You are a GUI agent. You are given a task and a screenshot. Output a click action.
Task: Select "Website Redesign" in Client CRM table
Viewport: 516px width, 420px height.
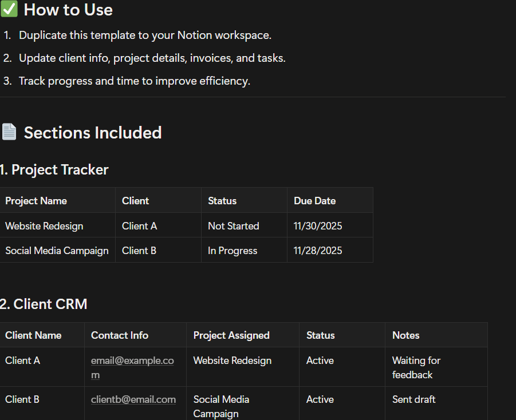[x=243, y=367]
